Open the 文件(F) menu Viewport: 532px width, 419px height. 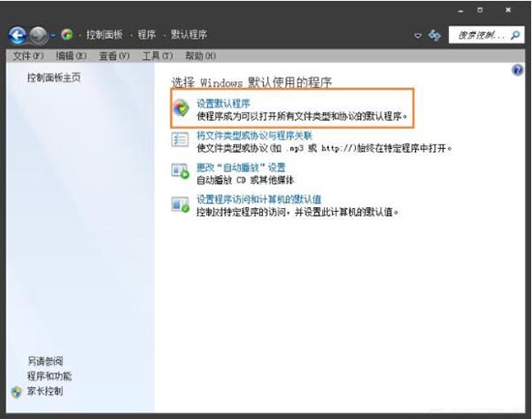tap(28, 56)
